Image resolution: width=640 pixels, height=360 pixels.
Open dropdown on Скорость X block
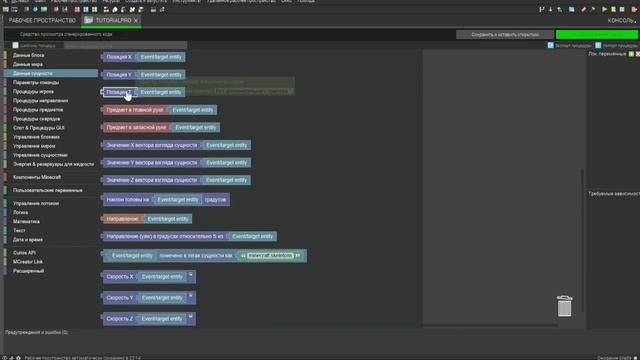click(x=191, y=275)
